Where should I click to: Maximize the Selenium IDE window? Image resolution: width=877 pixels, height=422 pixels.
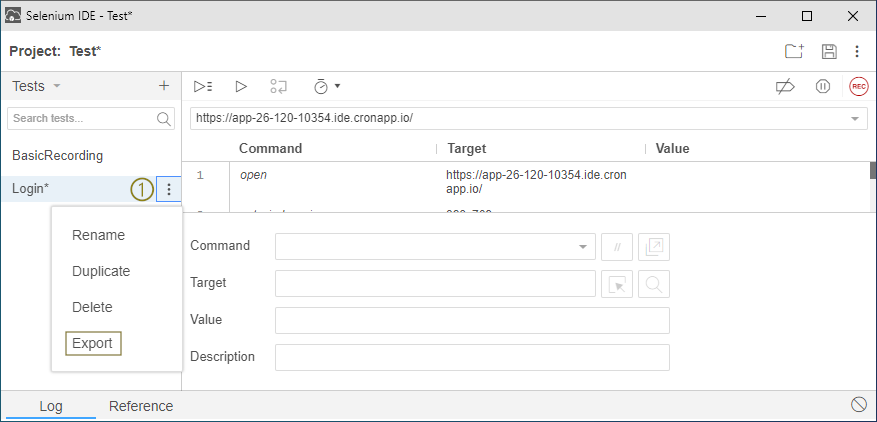pyautogui.click(x=807, y=16)
